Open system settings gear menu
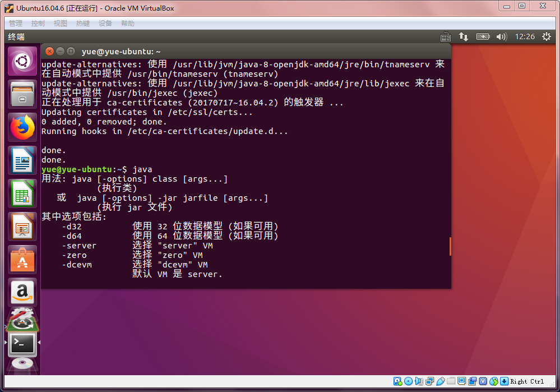 [547, 36]
